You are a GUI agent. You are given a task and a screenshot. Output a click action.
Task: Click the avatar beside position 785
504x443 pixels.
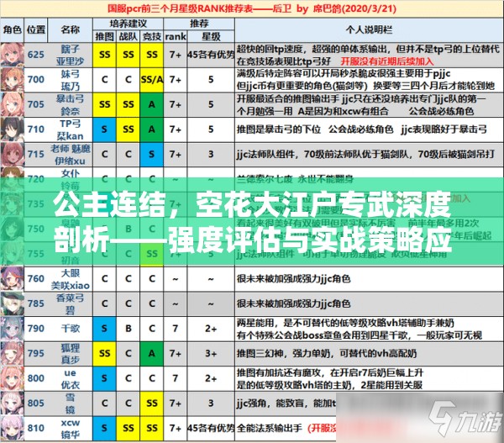[13, 303]
